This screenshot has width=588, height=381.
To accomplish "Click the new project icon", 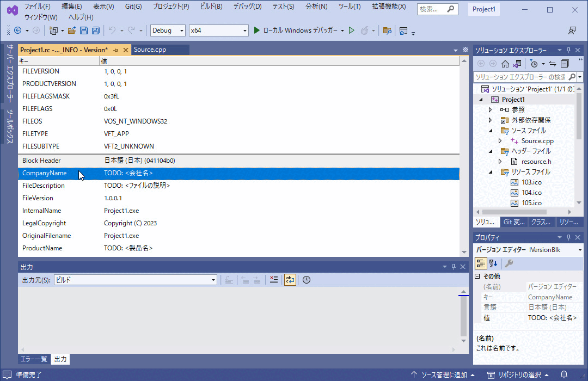I will coord(53,30).
